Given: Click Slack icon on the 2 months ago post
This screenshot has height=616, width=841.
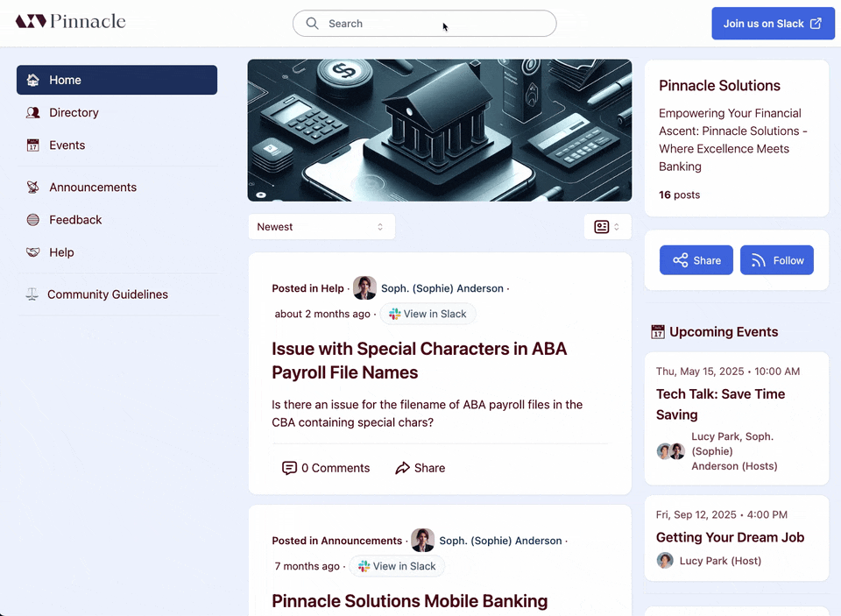Looking at the screenshot, I should pos(395,314).
